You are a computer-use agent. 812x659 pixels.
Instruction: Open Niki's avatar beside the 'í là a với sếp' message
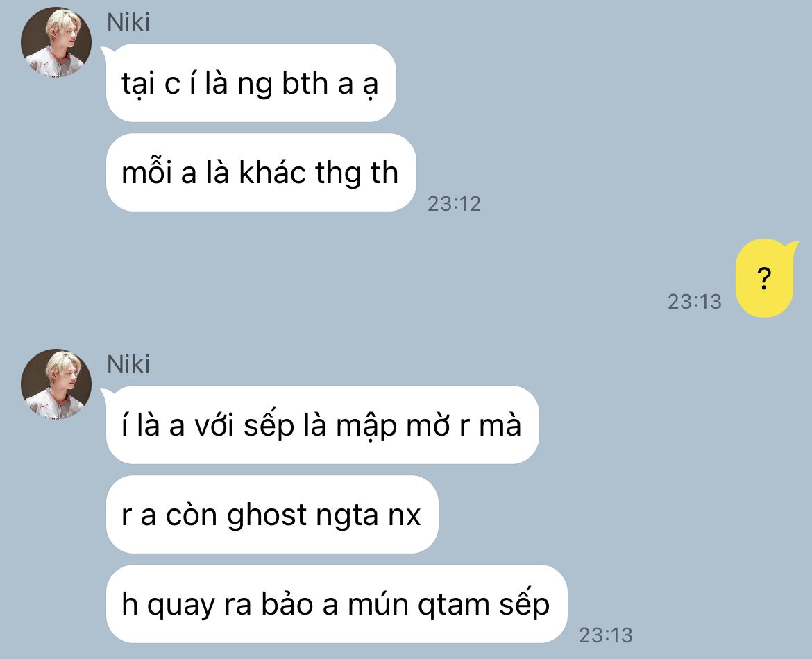(56, 384)
